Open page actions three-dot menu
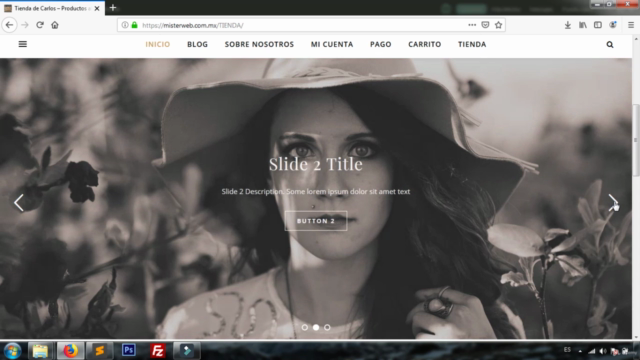The height and width of the screenshot is (360, 640). [472, 25]
